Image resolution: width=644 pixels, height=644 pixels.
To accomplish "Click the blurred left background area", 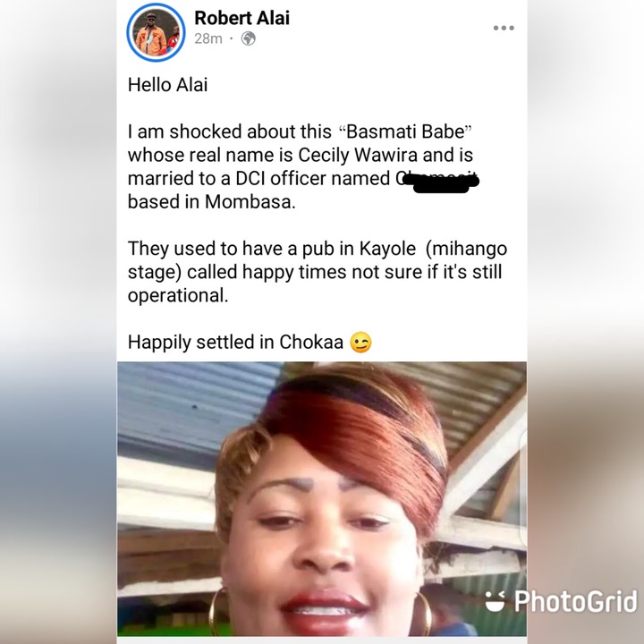I will click(x=58, y=322).
